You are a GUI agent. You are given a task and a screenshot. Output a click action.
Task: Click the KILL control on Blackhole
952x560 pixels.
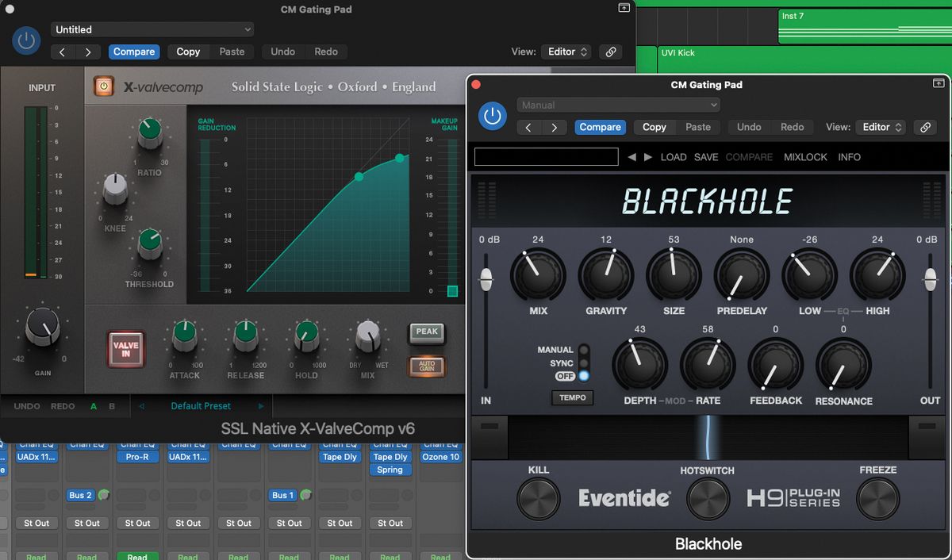[x=538, y=500]
